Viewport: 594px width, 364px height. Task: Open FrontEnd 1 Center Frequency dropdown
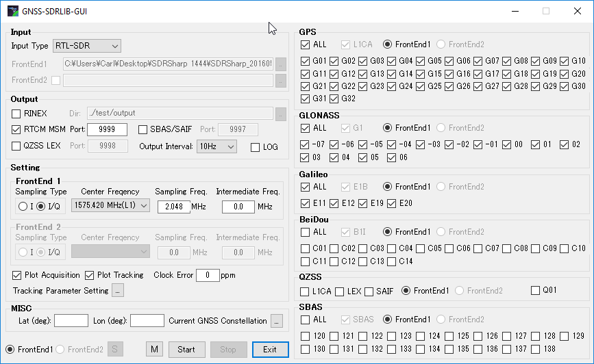tap(110, 207)
